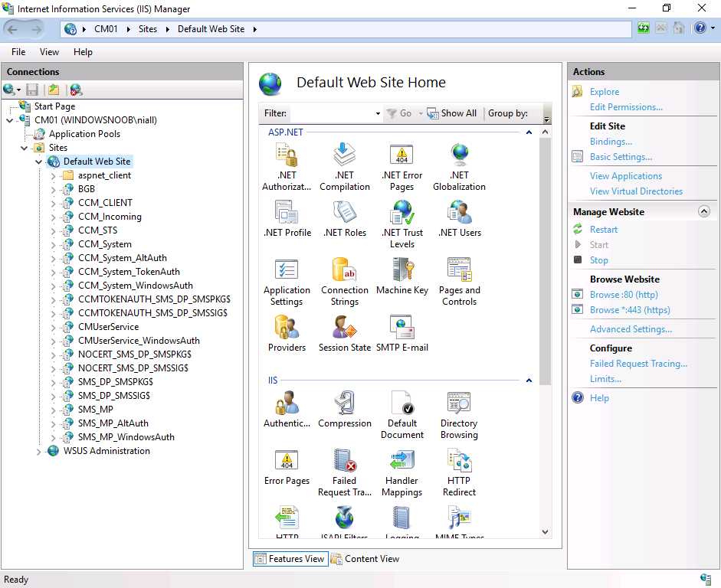This screenshot has width=721, height=588.
Task: Collapse the ASP.NET group
Action: pos(529,132)
